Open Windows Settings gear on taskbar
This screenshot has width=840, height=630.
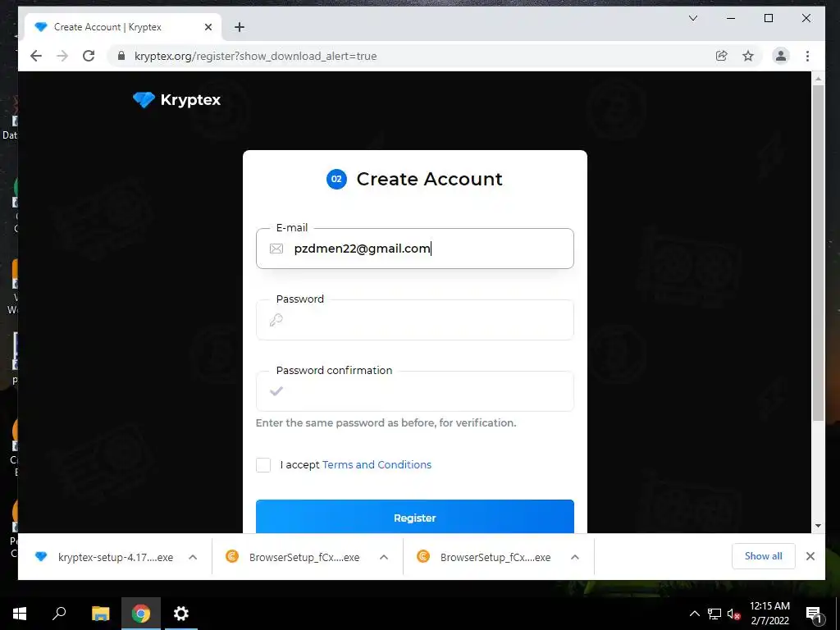pos(181,614)
